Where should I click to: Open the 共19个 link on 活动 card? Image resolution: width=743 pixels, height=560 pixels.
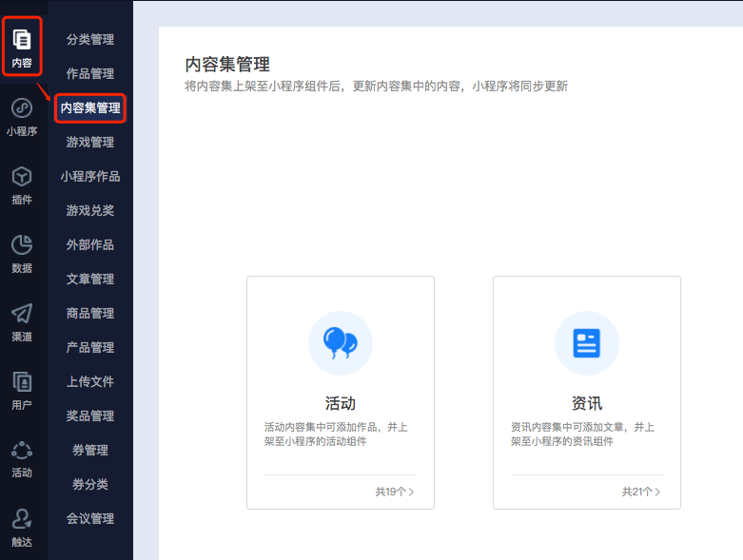[x=395, y=492]
